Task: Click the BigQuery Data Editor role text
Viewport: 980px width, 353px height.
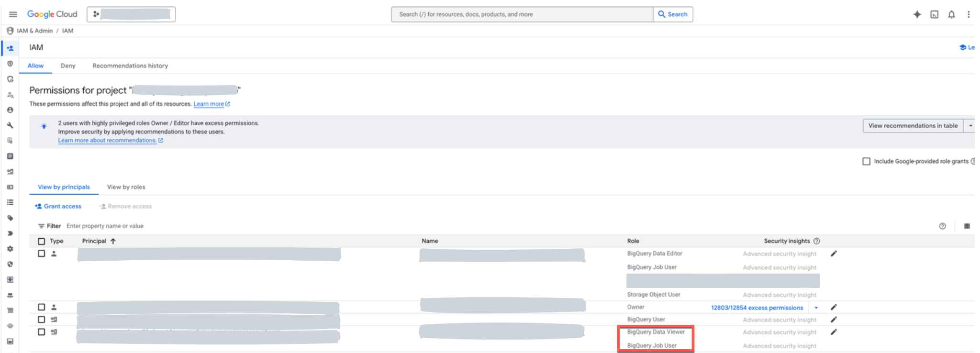Action: click(655, 254)
